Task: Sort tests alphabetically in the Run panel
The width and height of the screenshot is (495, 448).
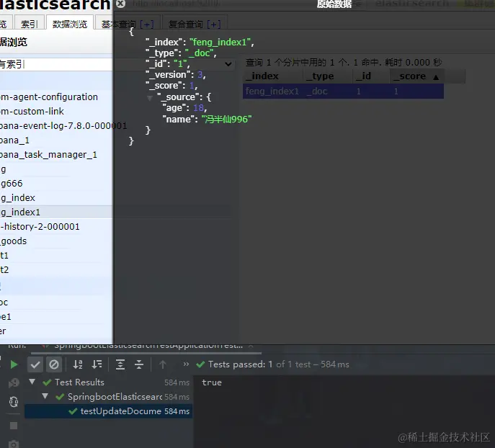Action: click(78, 364)
